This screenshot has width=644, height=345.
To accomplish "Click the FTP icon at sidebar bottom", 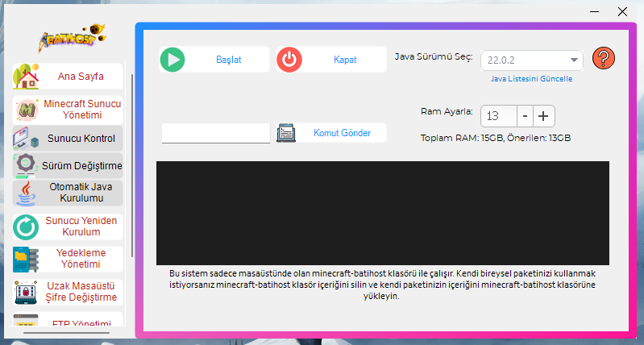I will (x=26, y=320).
